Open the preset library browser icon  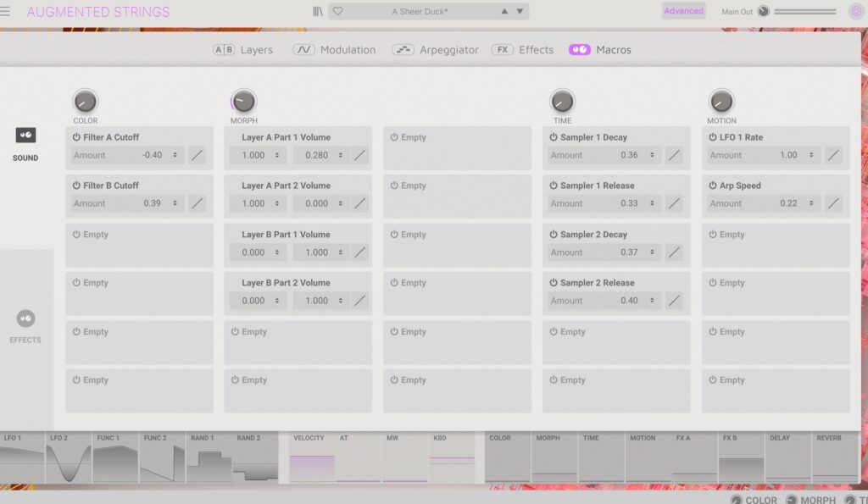point(318,12)
